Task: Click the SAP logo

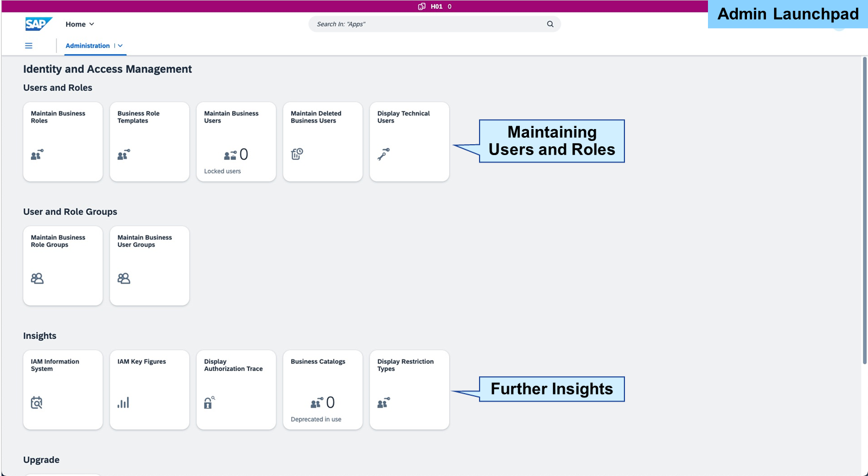Action: click(39, 24)
